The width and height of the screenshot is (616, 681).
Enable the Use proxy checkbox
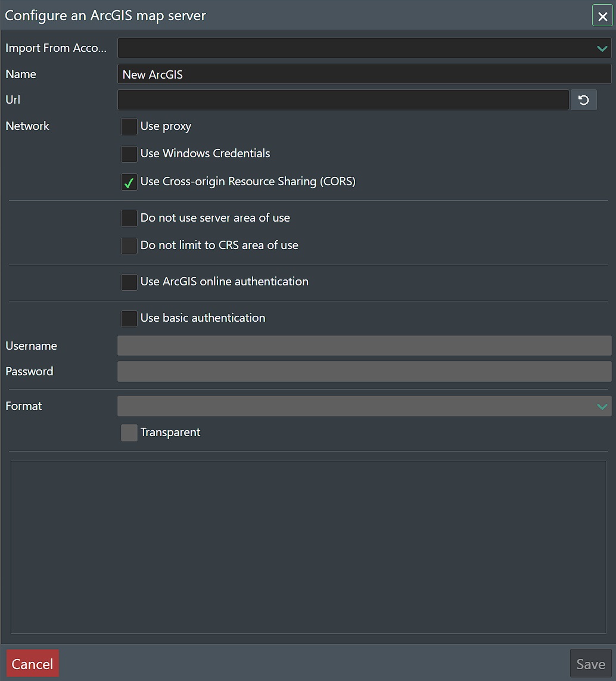tap(129, 126)
